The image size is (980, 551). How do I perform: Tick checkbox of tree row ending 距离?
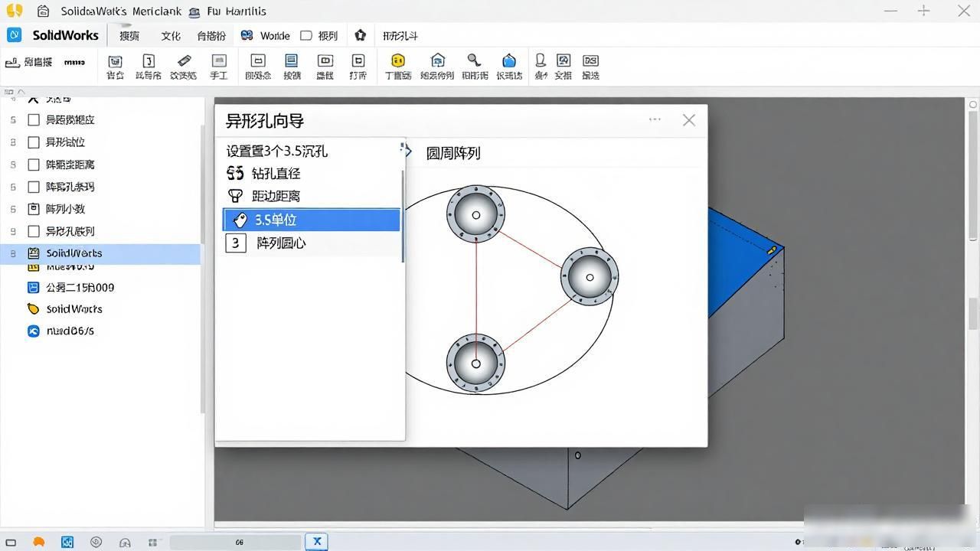pyautogui.click(x=34, y=165)
